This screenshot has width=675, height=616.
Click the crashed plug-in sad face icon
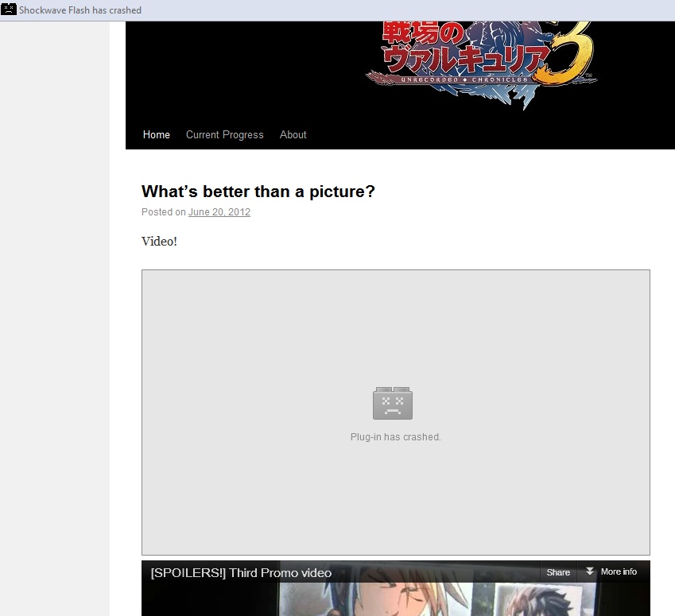click(x=392, y=403)
